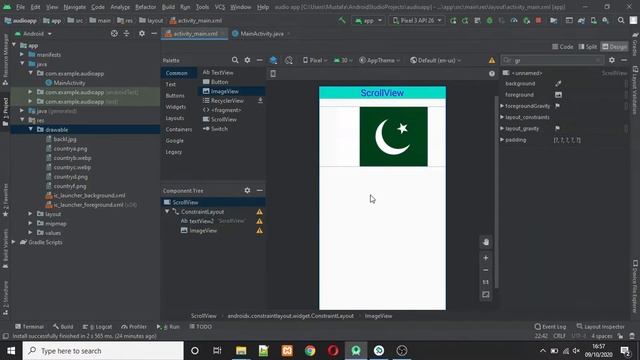Switch to the Design view mode

(x=614, y=47)
